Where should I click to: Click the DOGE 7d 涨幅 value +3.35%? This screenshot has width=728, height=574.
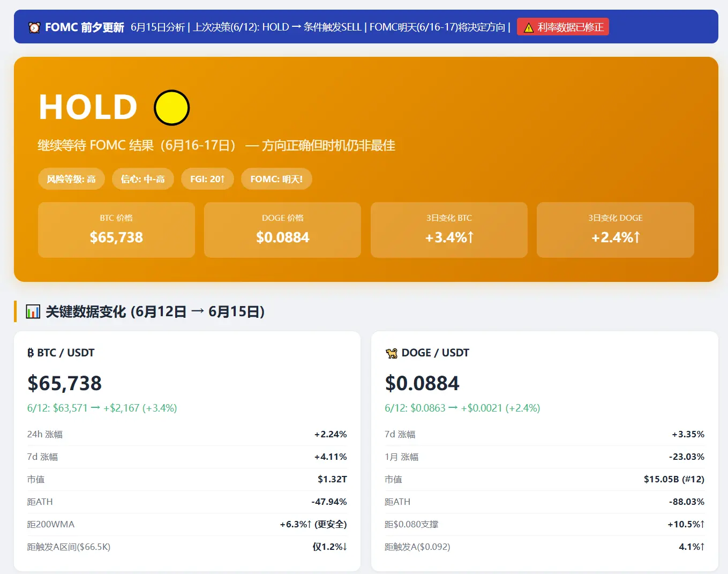click(x=688, y=434)
